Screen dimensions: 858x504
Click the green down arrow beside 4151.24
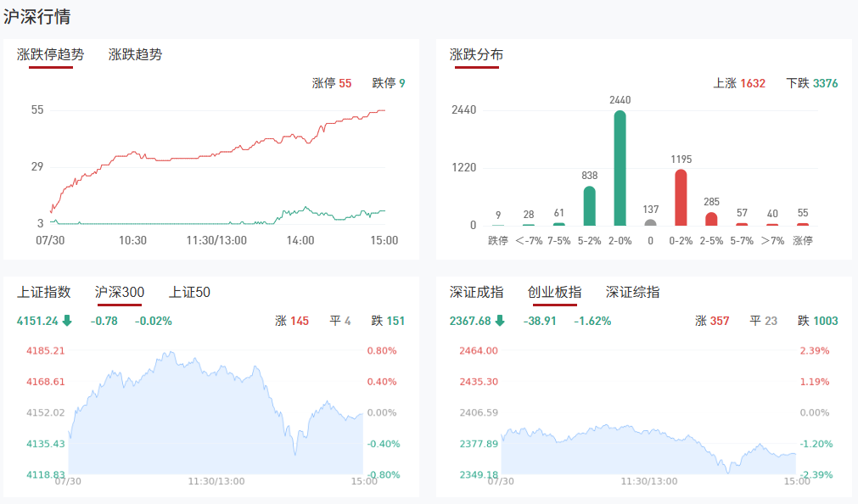67,321
